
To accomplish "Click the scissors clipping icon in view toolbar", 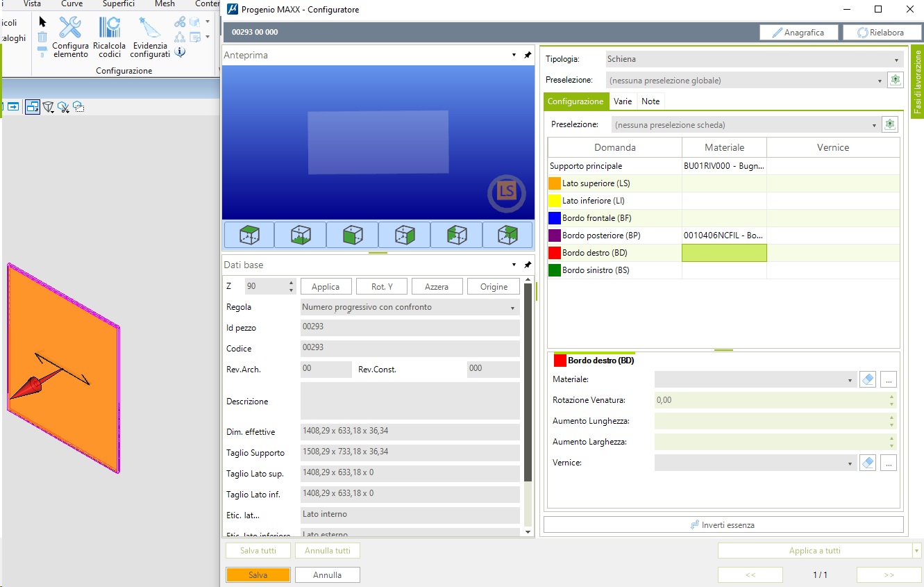I will (x=63, y=107).
